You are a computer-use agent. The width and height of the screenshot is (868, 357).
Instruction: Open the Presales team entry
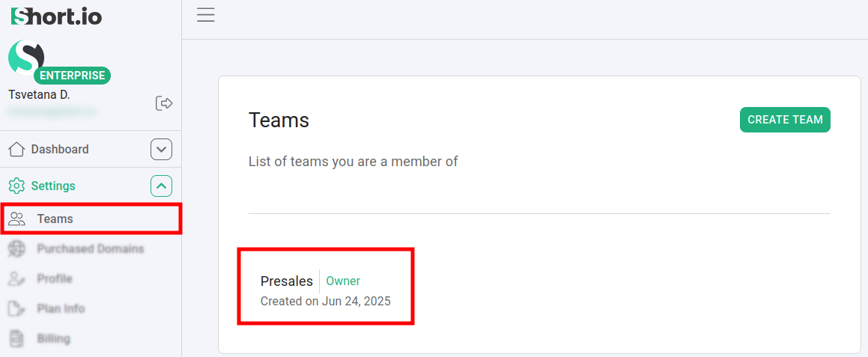(x=287, y=281)
